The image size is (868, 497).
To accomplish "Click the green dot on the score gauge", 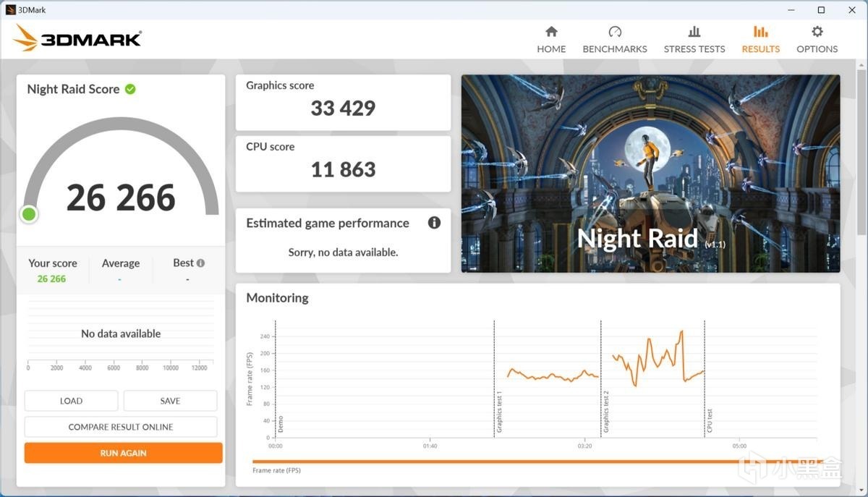I will [x=29, y=214].
